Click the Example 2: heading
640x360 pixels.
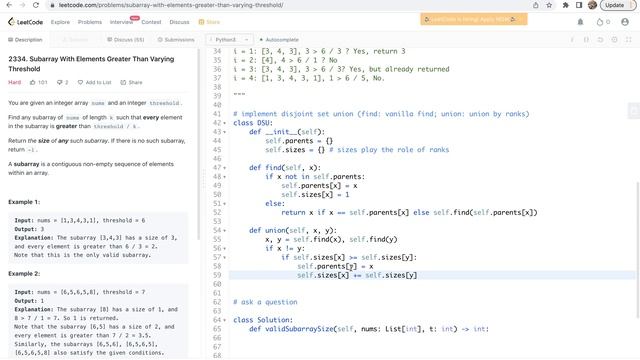coord(24,274)
